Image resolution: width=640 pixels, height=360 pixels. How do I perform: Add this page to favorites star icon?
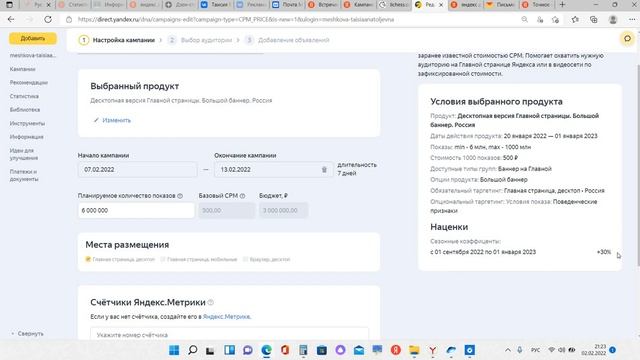point(555,20)
